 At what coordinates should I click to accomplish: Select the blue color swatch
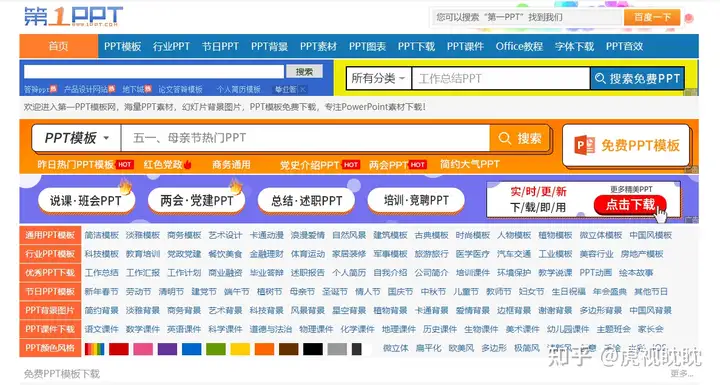click(x=191, y=349)
